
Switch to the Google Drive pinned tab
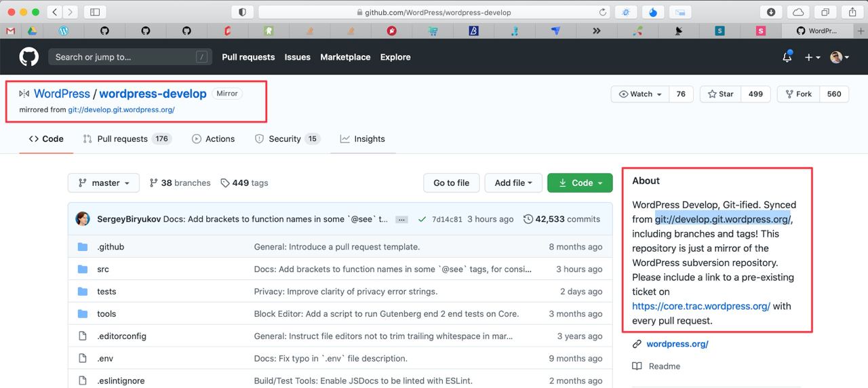(x=31, y=31)
